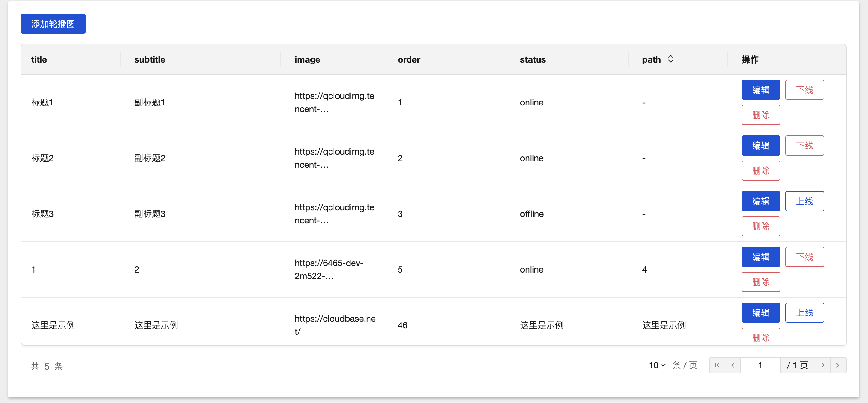The height and width of the screenshot is (403, 868).
Task: Click 上线 for the 这里是示例 row
Action: [x=804, y=312]
